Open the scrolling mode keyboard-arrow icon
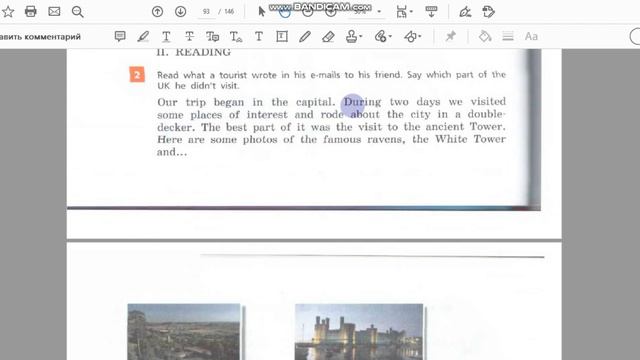Viewport: 640px width, 360px height. click(x=431, y=11)
